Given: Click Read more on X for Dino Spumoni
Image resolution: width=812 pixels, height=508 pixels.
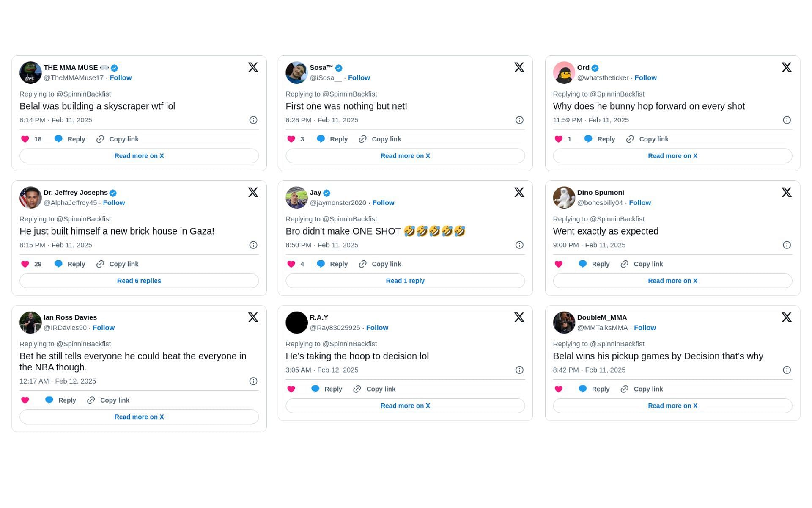Looking at the screenshot, I should click(x=672, y=280).
